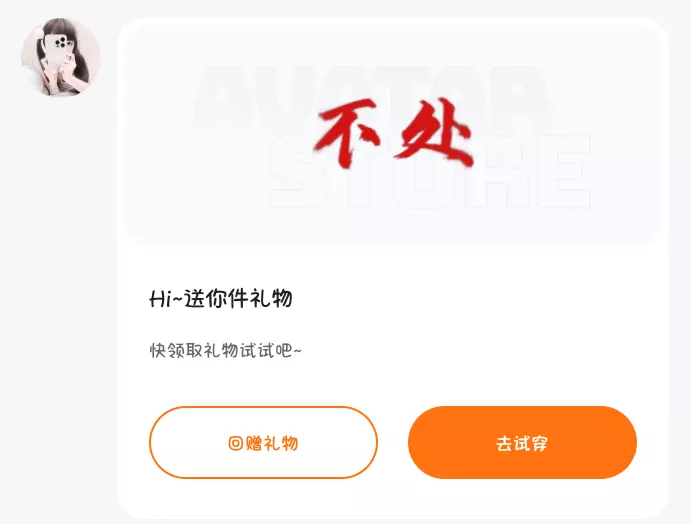Click the 回 character on the outlined button
This screenshot has width=691, height=524.
pos(236,443)
